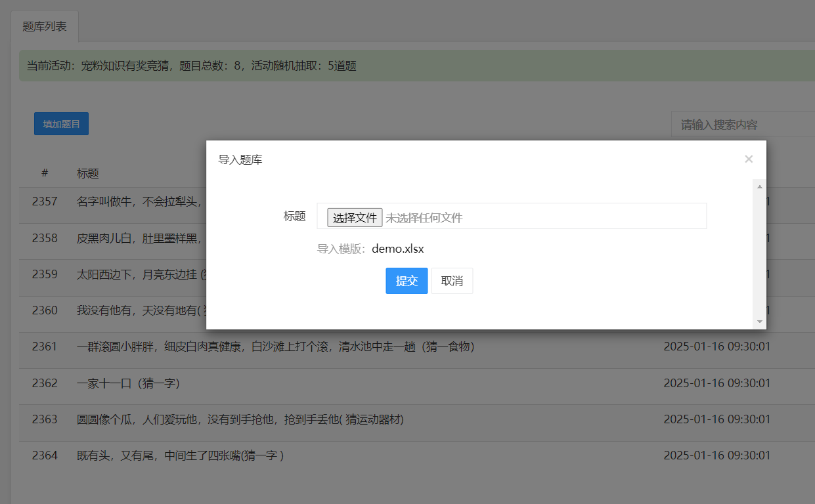The width and height of the screenshot is (815, 504).
Task: Click the 标题 label in the import dialog
Action: pos(294,217)
